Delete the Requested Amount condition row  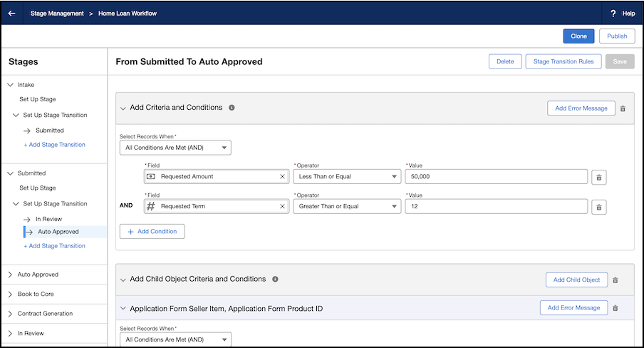click(x=599, y=177)
